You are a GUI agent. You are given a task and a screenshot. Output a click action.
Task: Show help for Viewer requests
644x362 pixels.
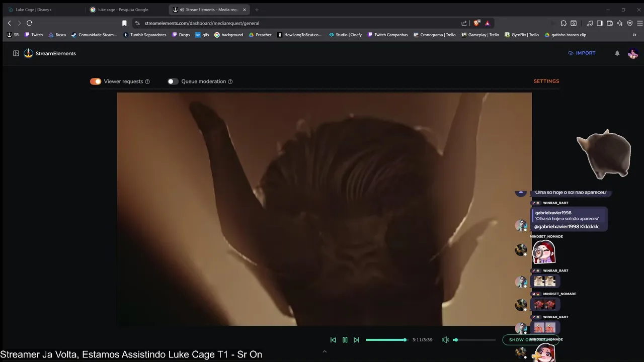tap(147, 81)
